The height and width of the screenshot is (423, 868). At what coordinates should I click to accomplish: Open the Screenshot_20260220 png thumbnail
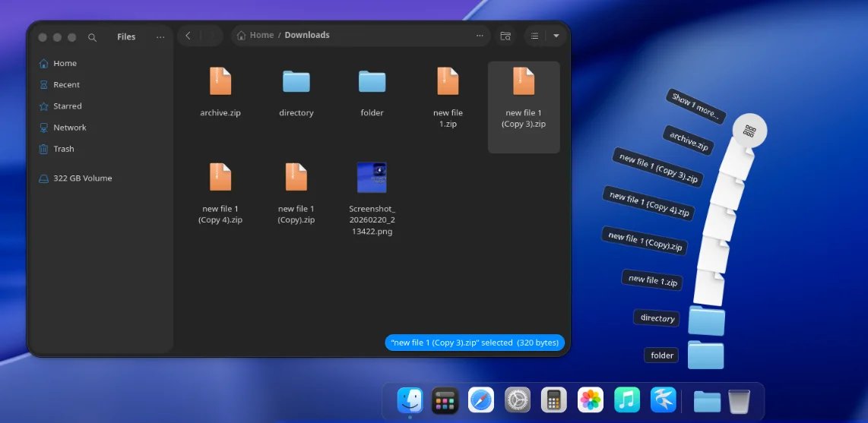click(372, 177)
